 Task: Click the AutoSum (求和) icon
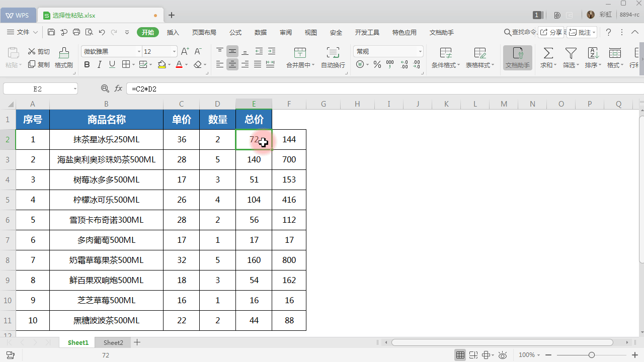click(x=547, y=58)
